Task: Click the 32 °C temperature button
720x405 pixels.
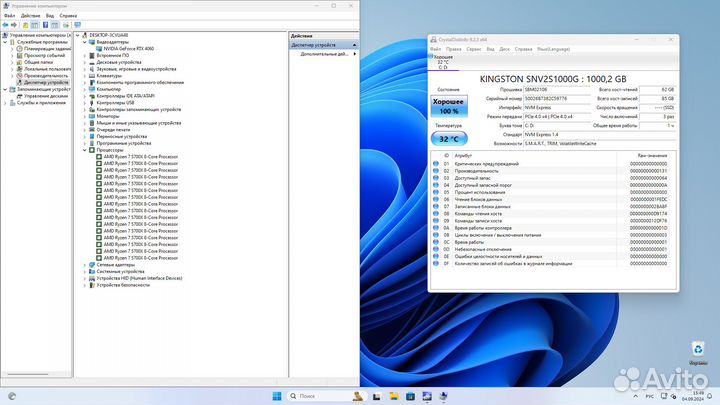Action: point(449,139)
